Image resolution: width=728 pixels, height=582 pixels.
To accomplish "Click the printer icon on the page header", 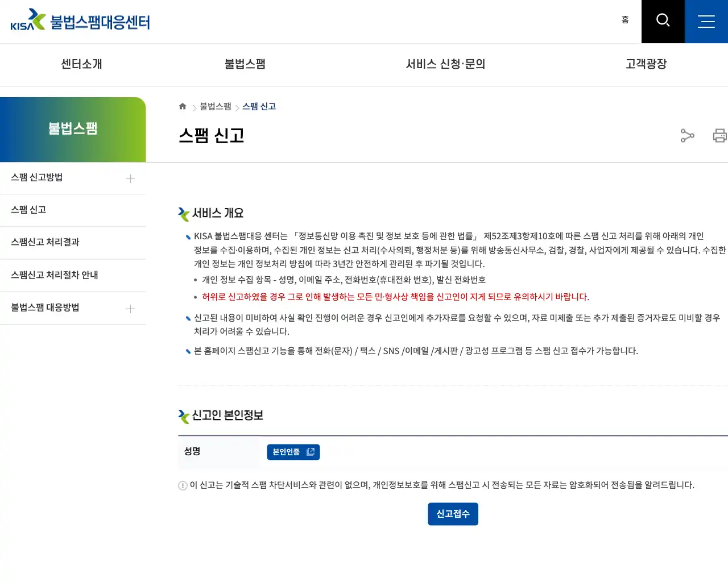I will coord(719,135).
